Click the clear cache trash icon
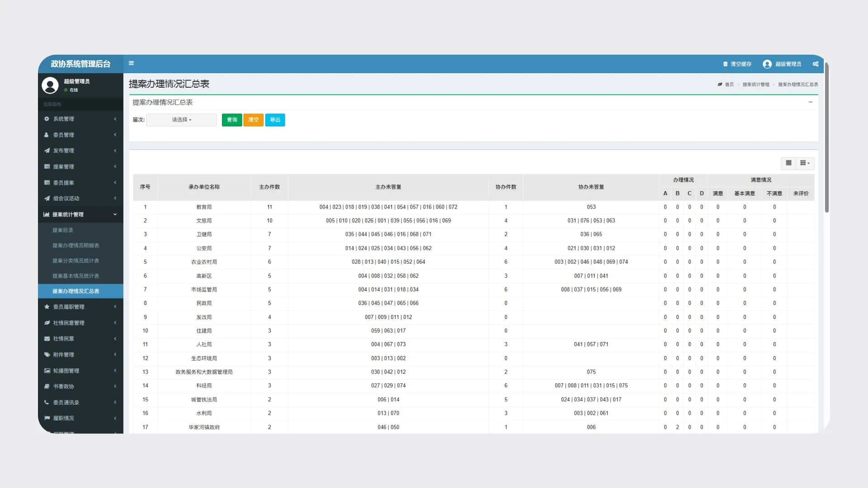This screenshot has width=868, height=488. coord(725,64)
